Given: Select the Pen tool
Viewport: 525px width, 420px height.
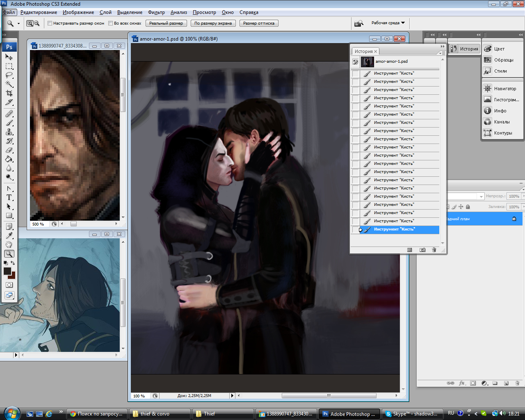Looking at the screenshot, I should (x=9, y=188).
